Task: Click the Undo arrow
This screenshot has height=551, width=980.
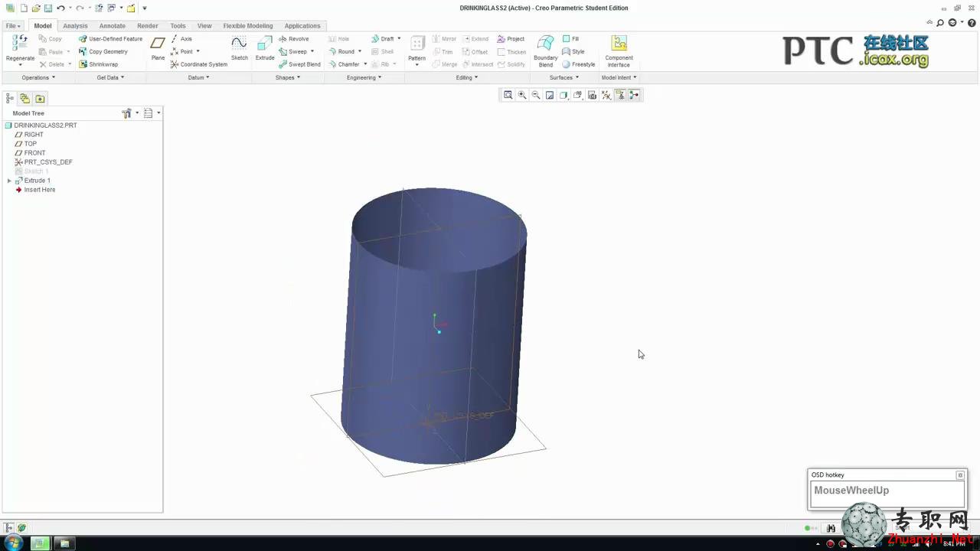Action: click(x=60, y=8)
